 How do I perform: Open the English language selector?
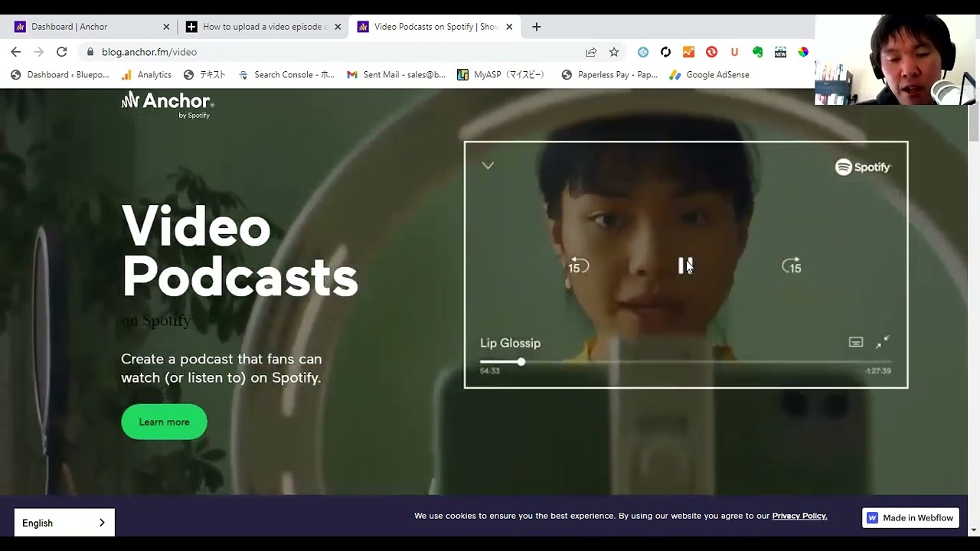pos(64,523)
